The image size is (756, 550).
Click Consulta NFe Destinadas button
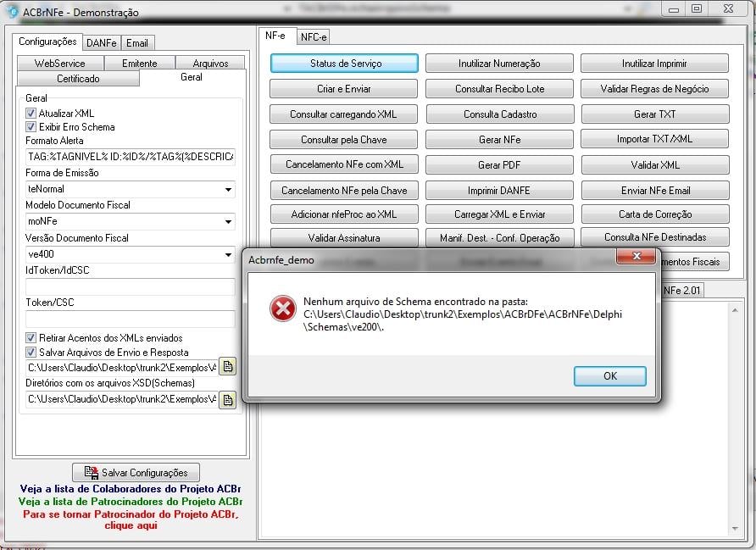(655, 236)
